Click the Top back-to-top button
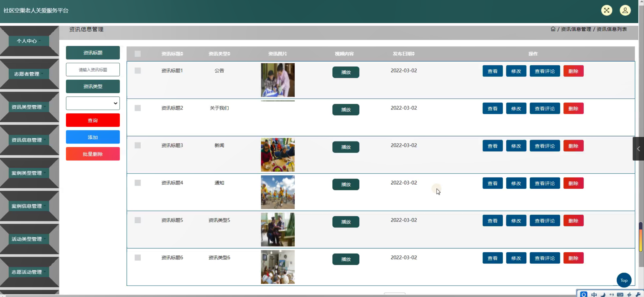The image size is (644, 297). click(624, 280)
